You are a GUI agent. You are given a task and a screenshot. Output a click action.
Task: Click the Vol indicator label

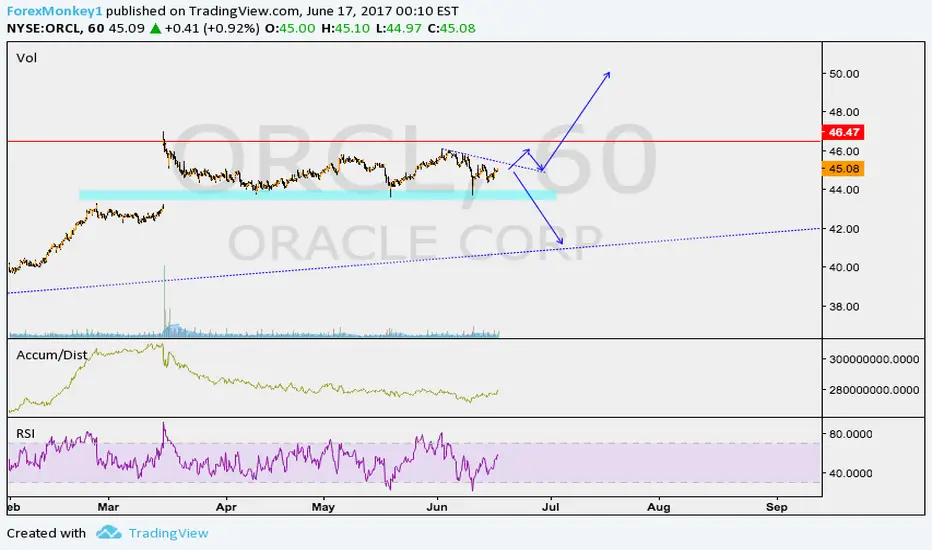(x=26, y=58)
